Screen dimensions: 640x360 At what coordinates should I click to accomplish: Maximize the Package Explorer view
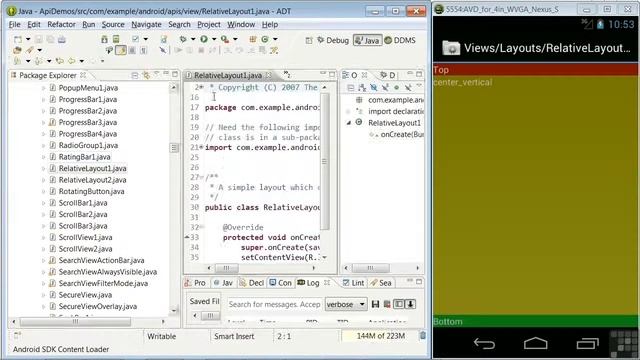point(175,74)
